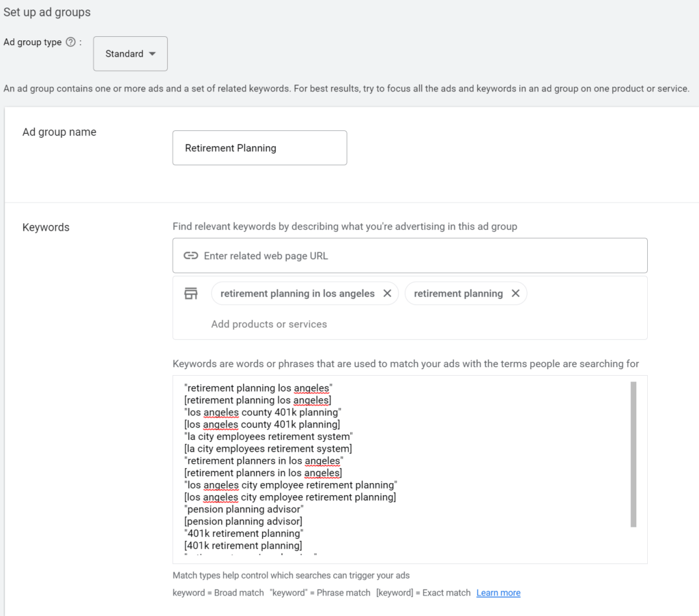
Task: Click the "la city employees retirement system" phrase line
Action: [x=268, y=437]
